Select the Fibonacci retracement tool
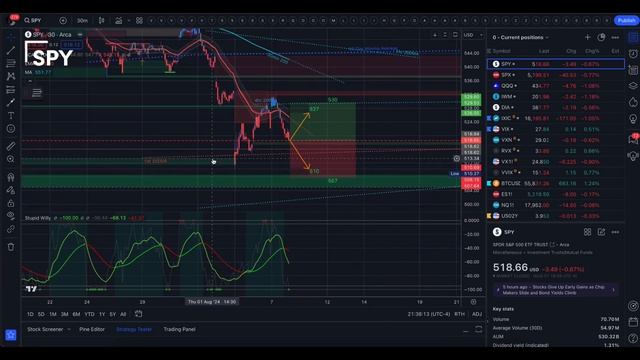Viewport: 640px width, 360px height. [x=11, y=63]
